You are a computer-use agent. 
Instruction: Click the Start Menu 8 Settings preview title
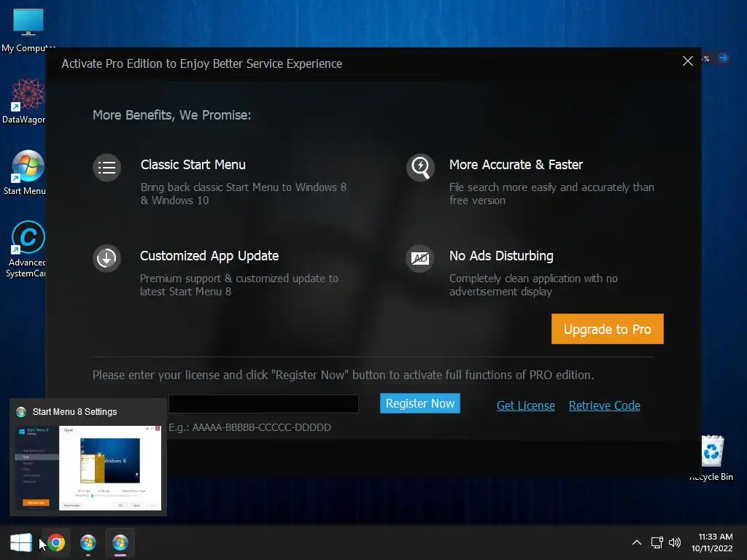(74, 412)
